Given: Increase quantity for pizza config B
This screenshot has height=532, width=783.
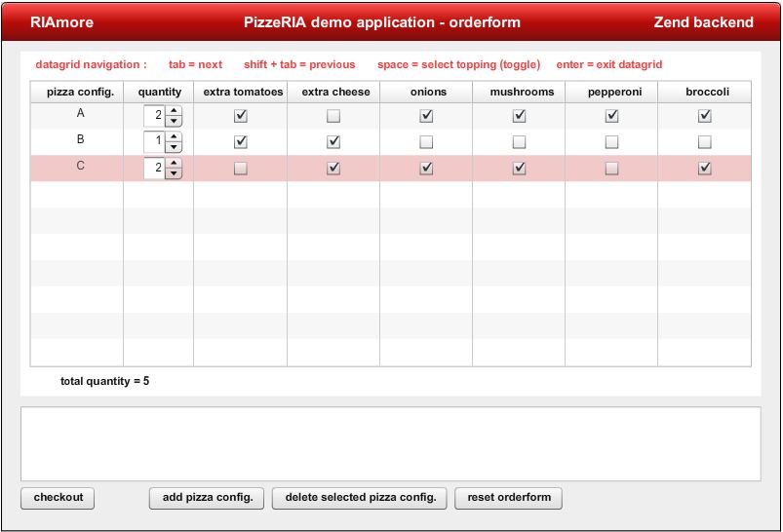Looking at the screenshot, I should [x=174, y=136].
